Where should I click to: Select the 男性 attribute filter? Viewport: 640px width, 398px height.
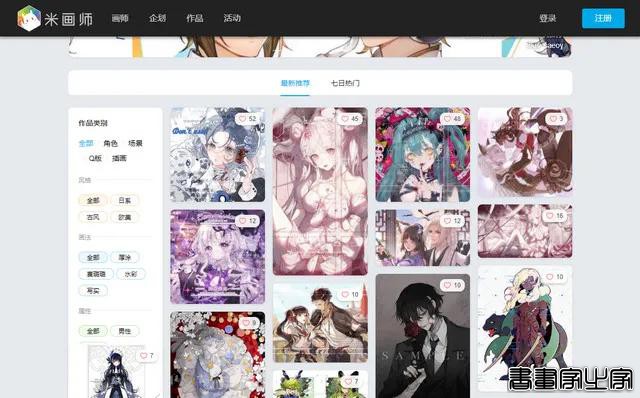pyautogui.click(x=124, y=331)
